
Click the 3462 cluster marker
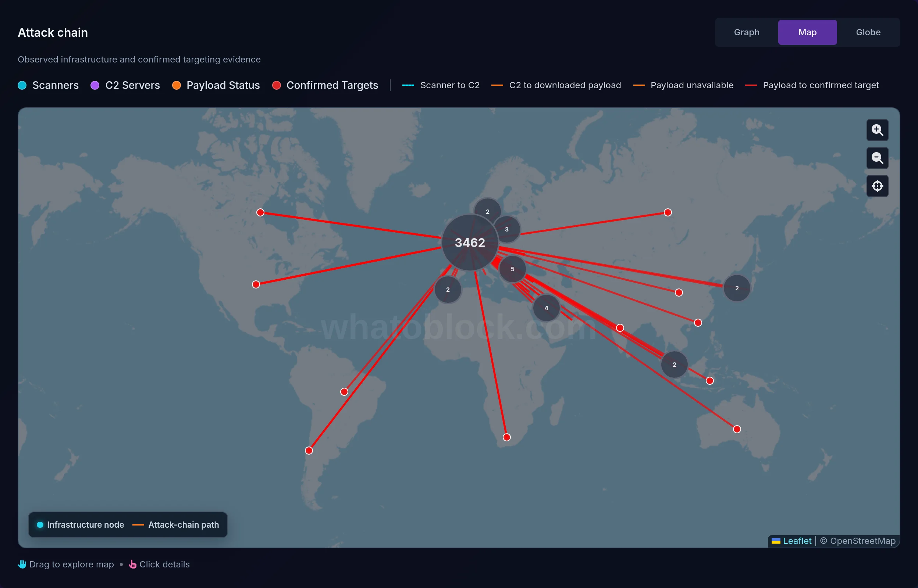point(470,243)
